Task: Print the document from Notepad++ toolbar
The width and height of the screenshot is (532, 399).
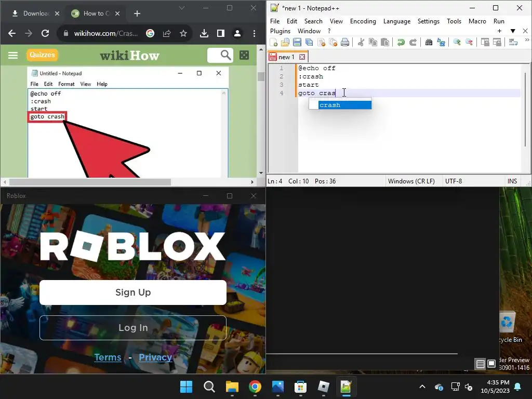Action: [345, 43]
